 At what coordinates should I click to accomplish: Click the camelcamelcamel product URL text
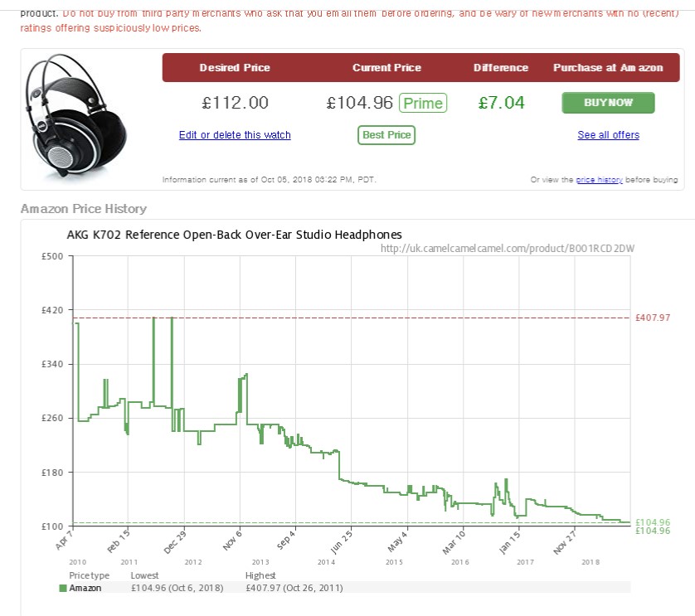coord(507,249)
